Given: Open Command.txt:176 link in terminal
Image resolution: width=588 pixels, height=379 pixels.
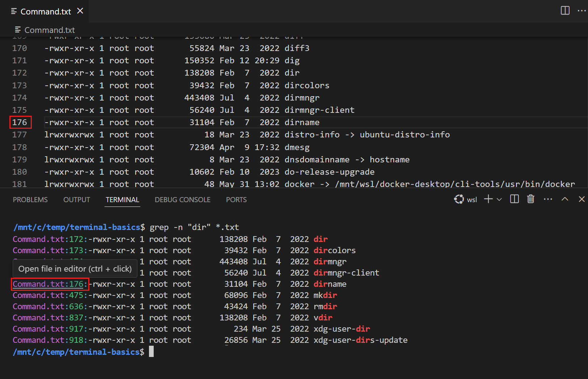Looking at the screenshot, I should click(50, 284).
